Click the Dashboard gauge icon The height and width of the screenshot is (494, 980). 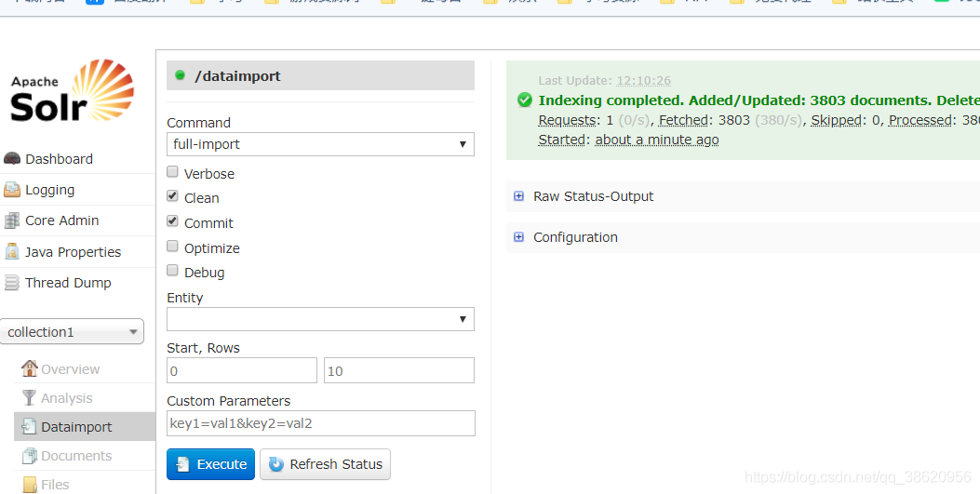12,159
